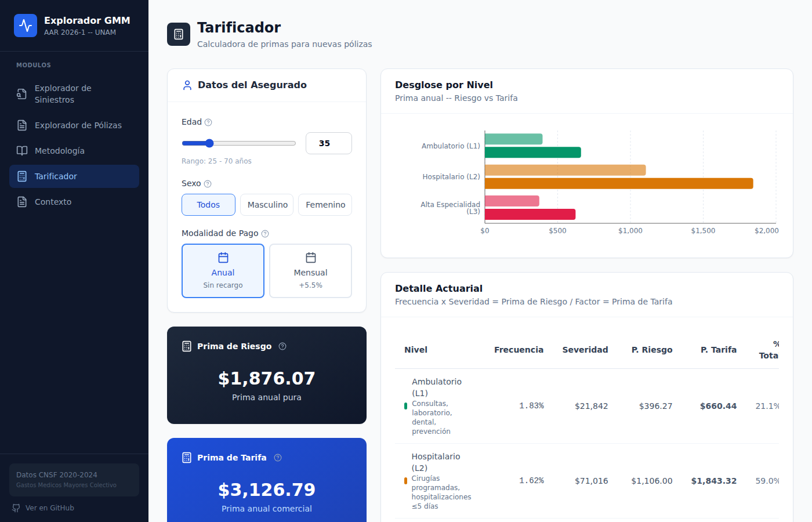This screenshot has height=522, width=812.
Task: Select the Femenino sex option
Action: (325, 205)
